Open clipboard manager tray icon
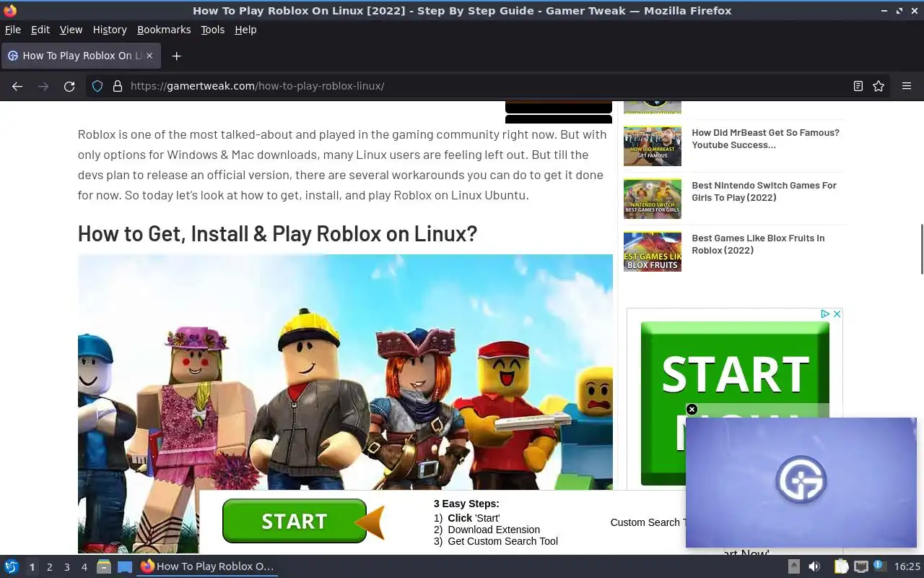Image resolution: width=924 pixels, height=578 pixels. point(841,567)
